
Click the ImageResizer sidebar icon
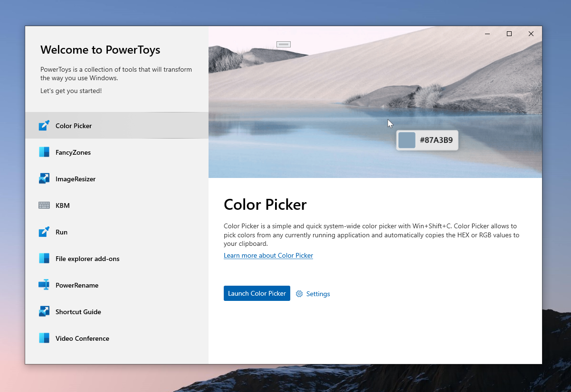[44, 179]
